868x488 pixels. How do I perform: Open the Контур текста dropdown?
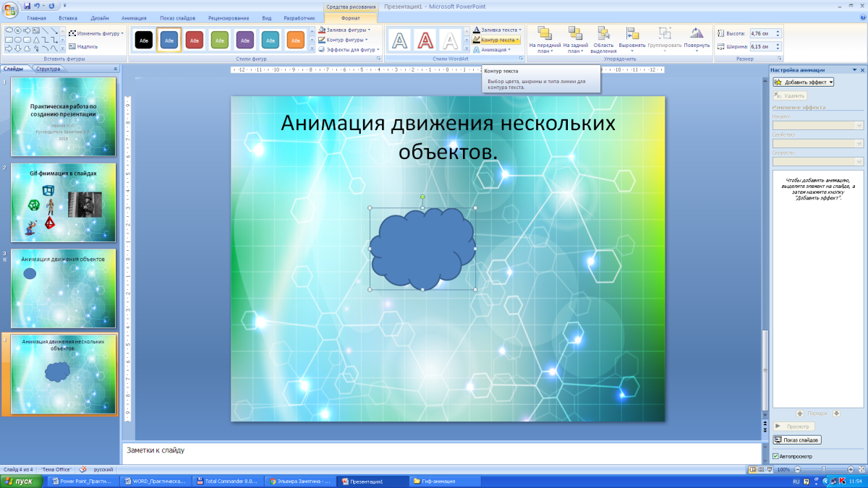498,39
